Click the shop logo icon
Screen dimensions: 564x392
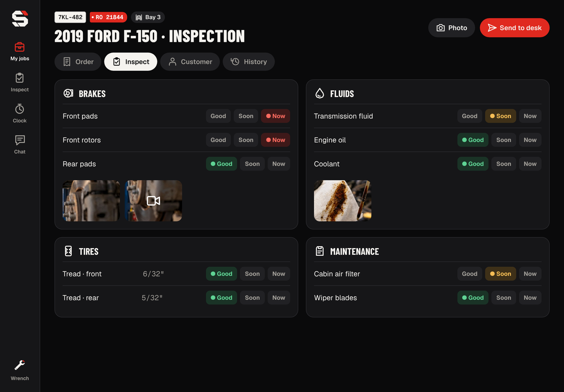[x=20, y=19]
